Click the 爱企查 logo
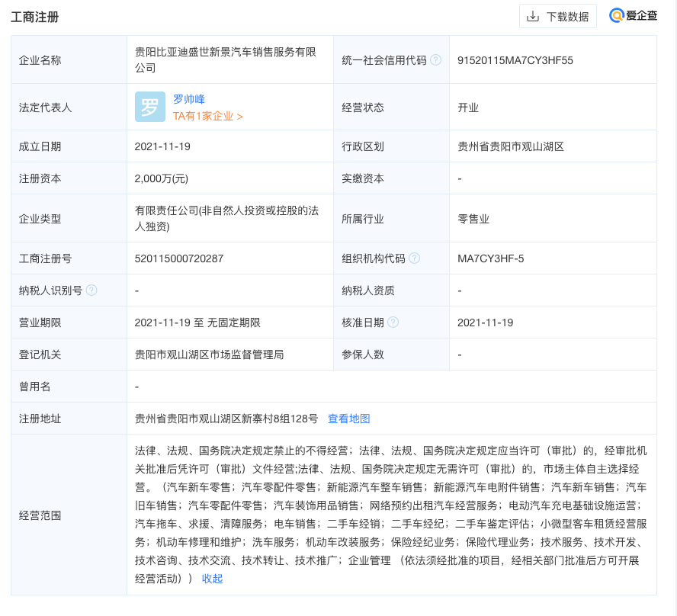This screenshot has height=616, width=677. coord(633,15)
